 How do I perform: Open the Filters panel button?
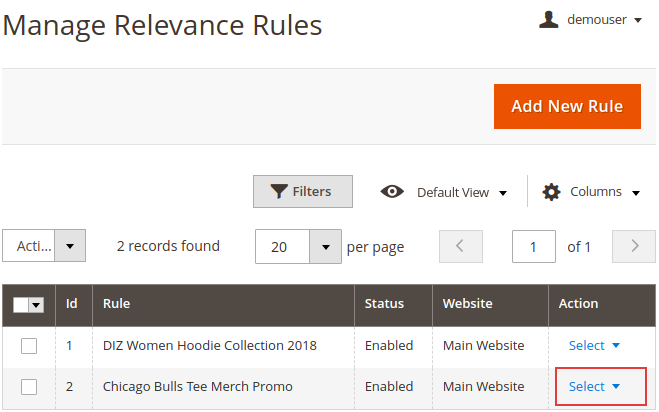[302, 191]
